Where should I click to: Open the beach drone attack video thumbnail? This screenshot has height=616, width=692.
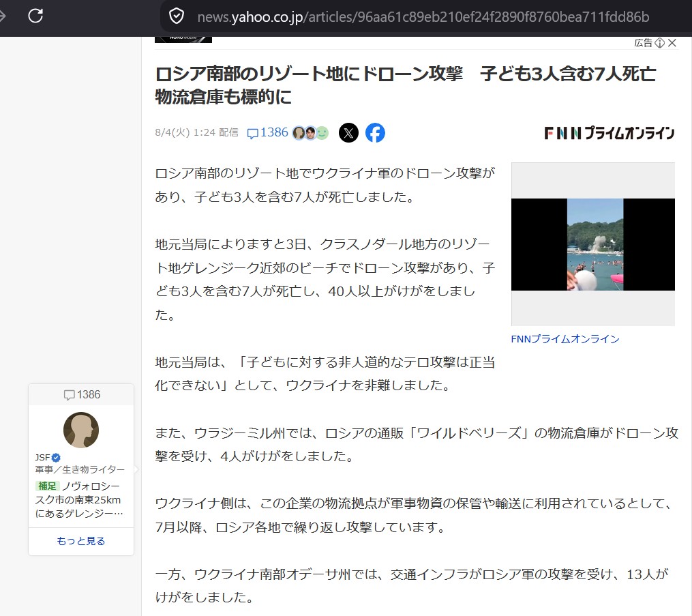tap(593, 244)
